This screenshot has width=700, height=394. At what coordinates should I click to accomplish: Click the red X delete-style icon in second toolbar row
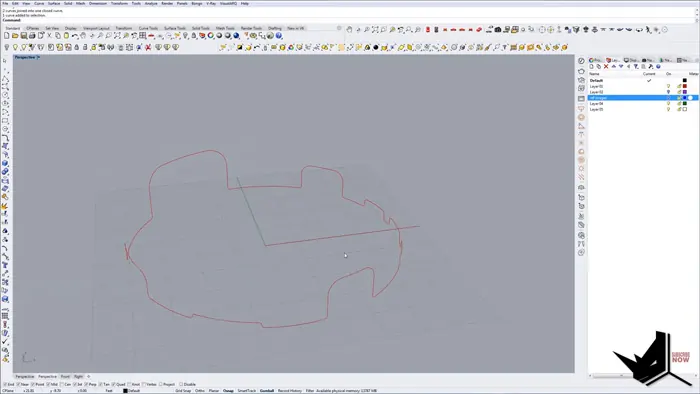pyautogui.click(x=148, y=47)
